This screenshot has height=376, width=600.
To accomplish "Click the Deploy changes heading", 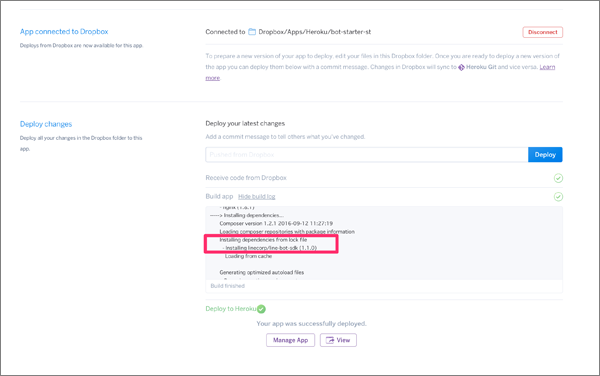I will tap(46, 124).
